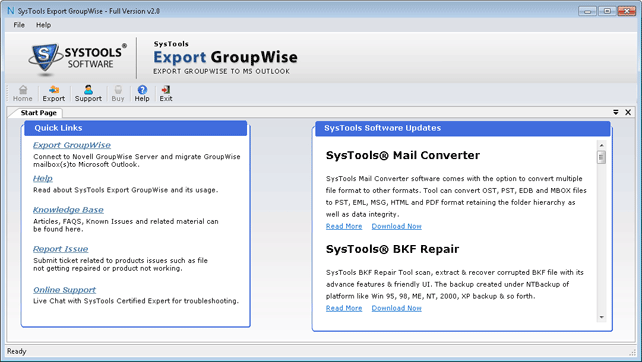Click the updates panel scroll-up arrow
Image resolution: width=642 pixels, height=362 pixels.
coord(601,145)
